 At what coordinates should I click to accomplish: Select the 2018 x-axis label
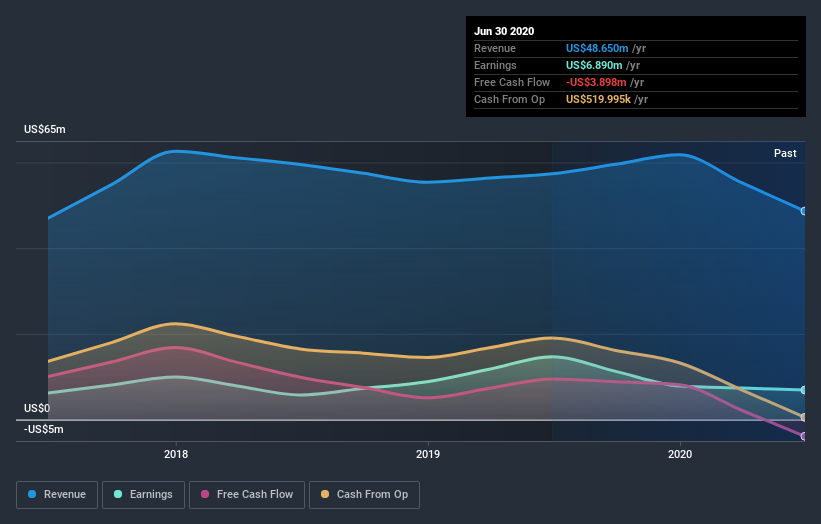176,454
